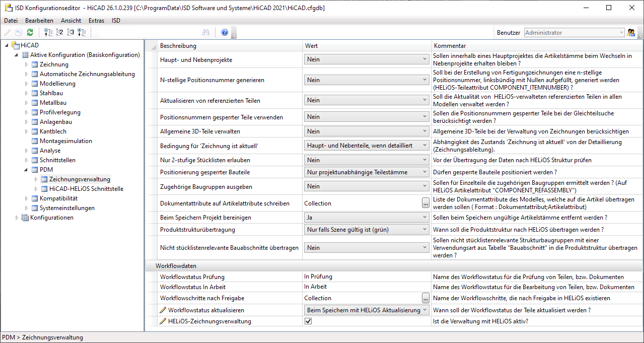Expand the Zeichnung tree node
Viewport: 644px width, 343px height.
click(x=27, y=64)
